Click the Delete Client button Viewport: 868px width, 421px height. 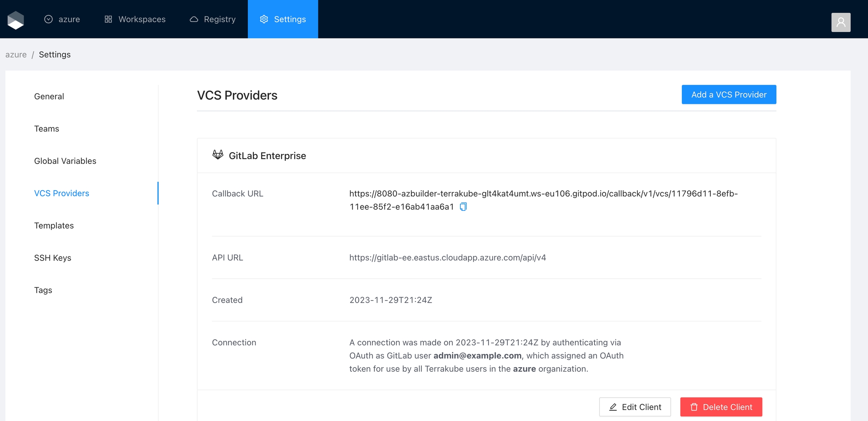(x=721, y=407)
